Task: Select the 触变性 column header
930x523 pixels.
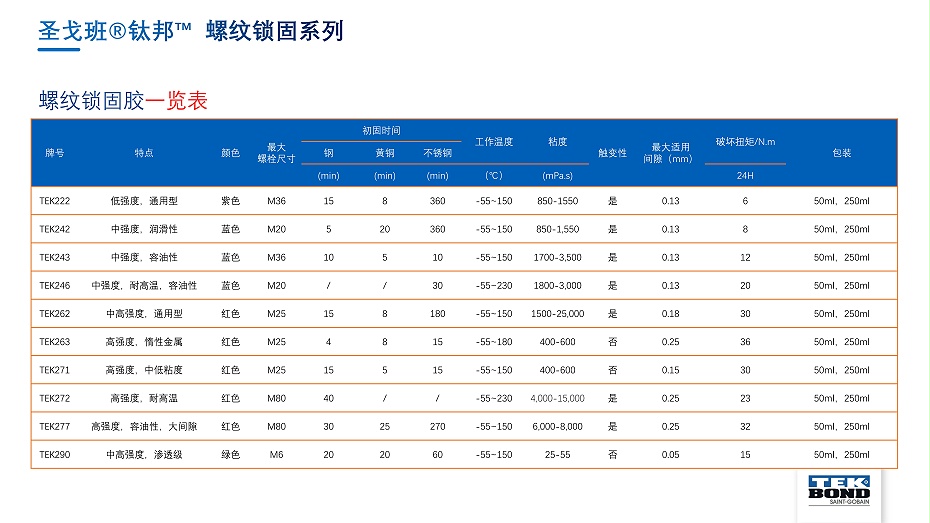Action: coord(612,153)
